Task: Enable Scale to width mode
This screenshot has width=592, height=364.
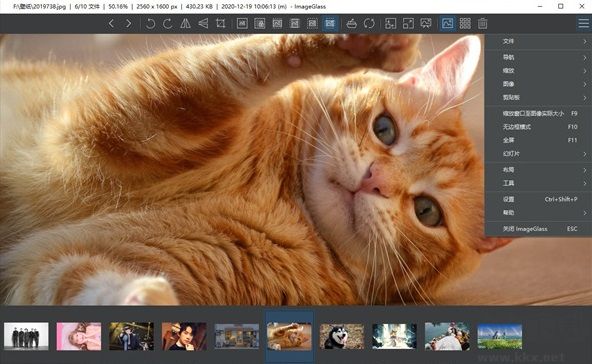Action: click(x=277, y=23)
